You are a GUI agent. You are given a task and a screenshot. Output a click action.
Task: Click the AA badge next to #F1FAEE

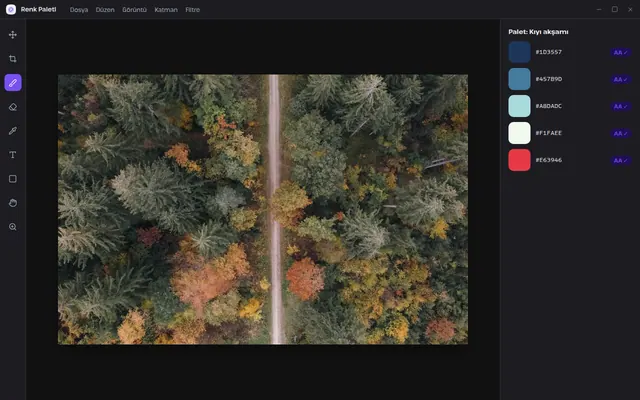tap(620, 133)
